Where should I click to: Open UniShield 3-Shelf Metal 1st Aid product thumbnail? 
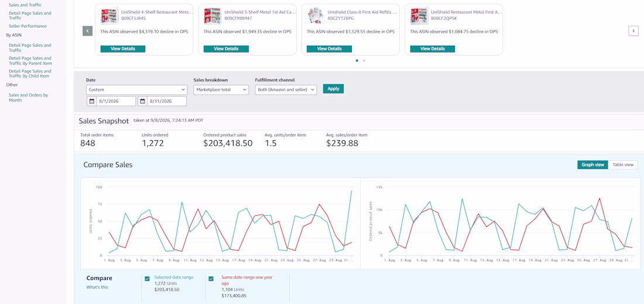tap(213, 16)
